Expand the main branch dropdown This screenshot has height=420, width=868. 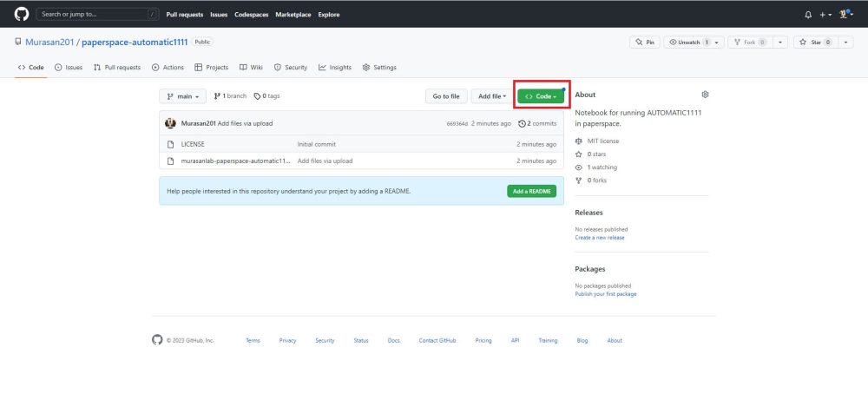(182, 96)
